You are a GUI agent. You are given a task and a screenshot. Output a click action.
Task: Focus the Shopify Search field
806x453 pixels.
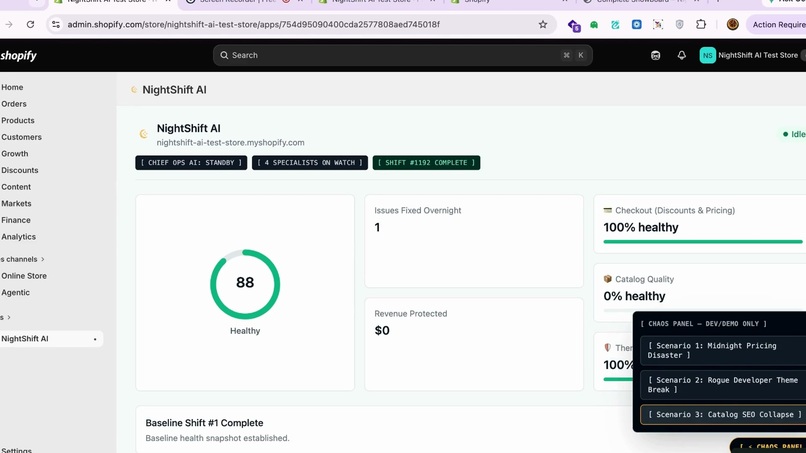pyautogui.click(x=402, y=55)
